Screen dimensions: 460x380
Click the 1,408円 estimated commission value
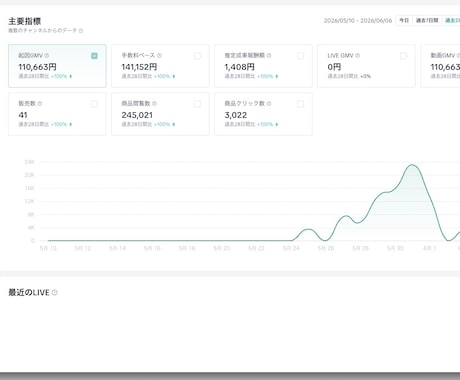(239, 67)
